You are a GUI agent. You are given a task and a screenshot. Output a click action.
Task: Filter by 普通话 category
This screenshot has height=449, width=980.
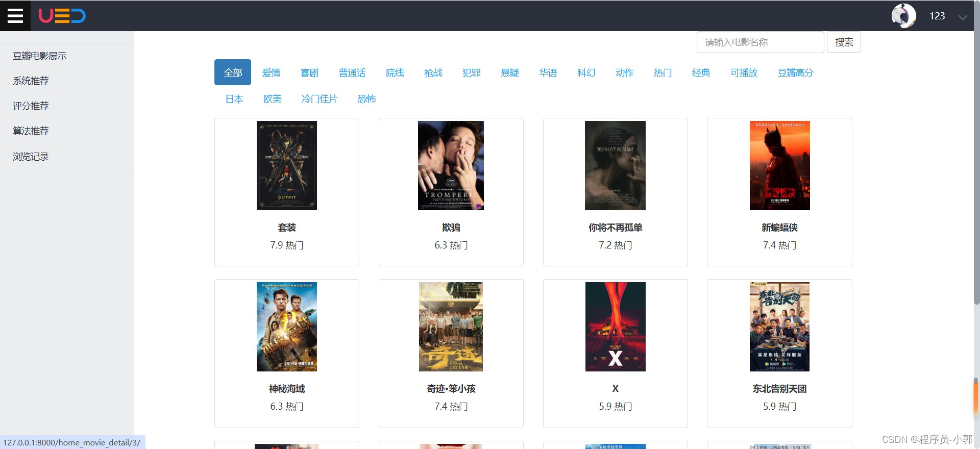click(x=352, y=72)
